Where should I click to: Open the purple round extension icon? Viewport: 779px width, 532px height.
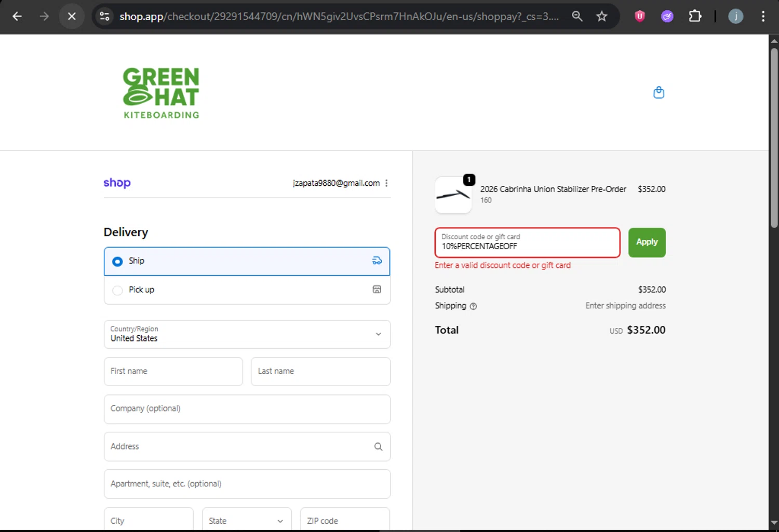click(x=667, y=17)
